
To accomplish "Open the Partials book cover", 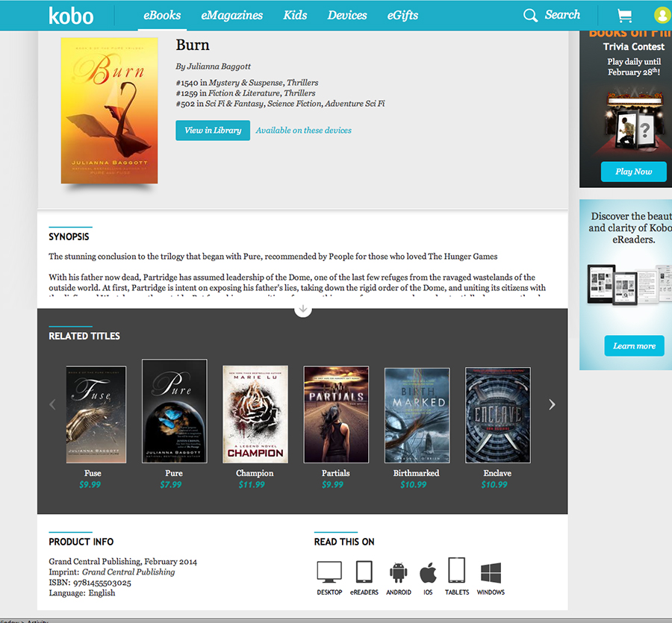I will click(336, 415).
